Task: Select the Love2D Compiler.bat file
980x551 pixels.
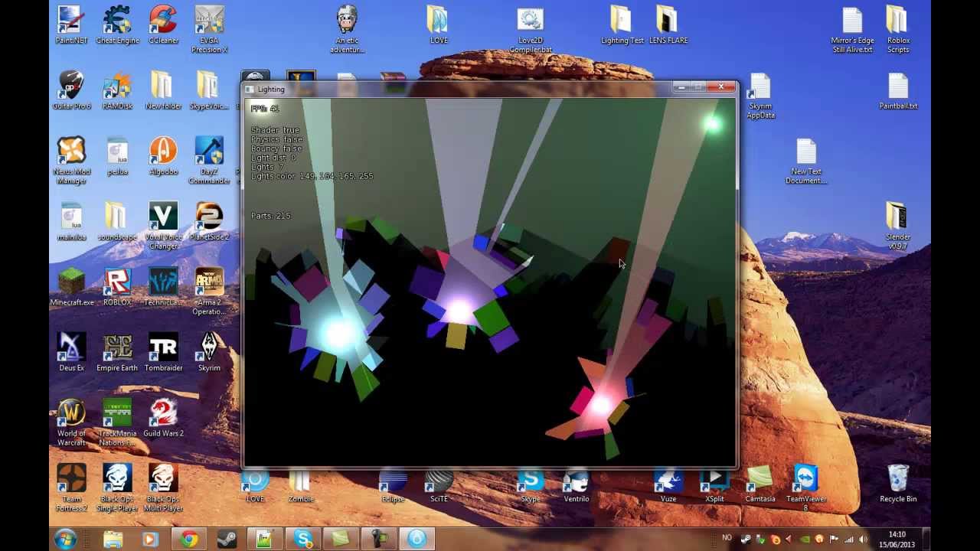Action: (531, 30)
